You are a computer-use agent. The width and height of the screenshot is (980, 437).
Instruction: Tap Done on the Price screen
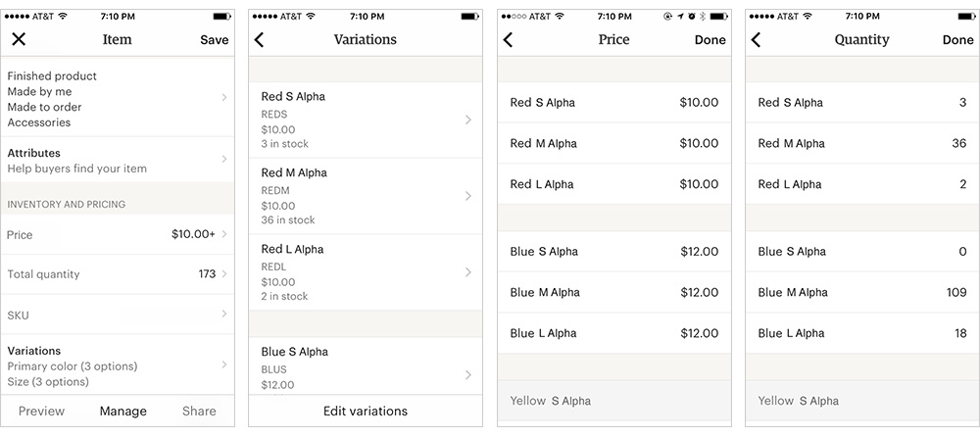tap(710, 40)
